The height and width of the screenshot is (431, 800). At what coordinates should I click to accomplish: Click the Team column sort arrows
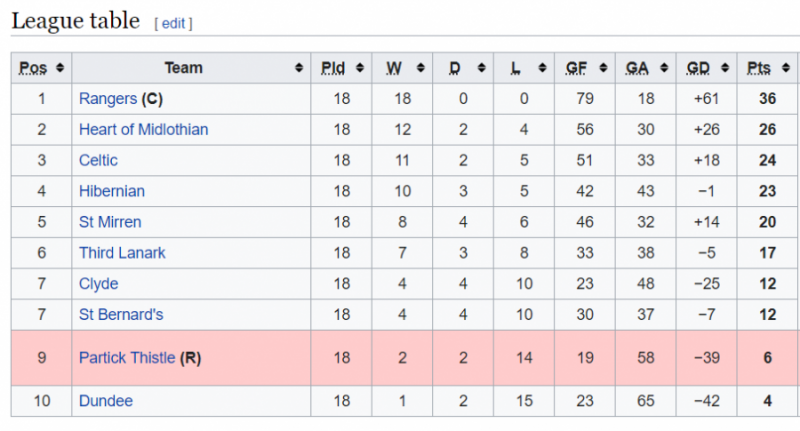pyautogui.click(x=299, y=68)
